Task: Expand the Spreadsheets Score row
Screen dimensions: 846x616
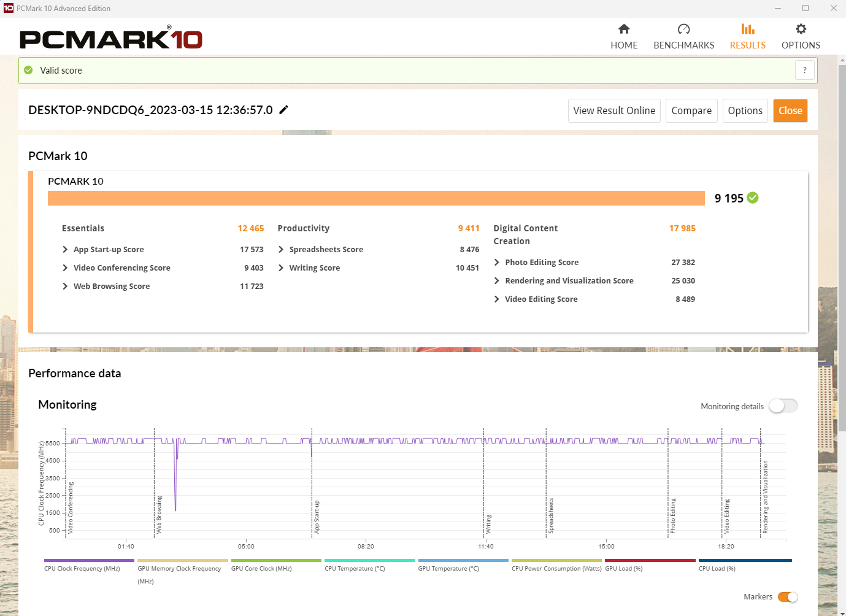Action: pos(281,250)
